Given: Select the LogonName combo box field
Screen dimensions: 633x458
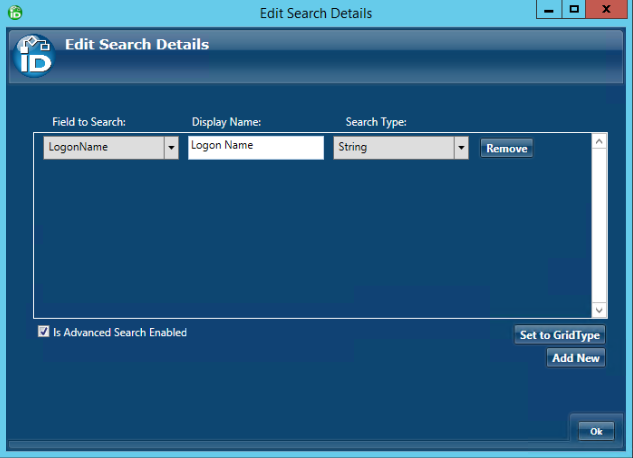Looking at the screenshot, I should click(x=103, y=148).
